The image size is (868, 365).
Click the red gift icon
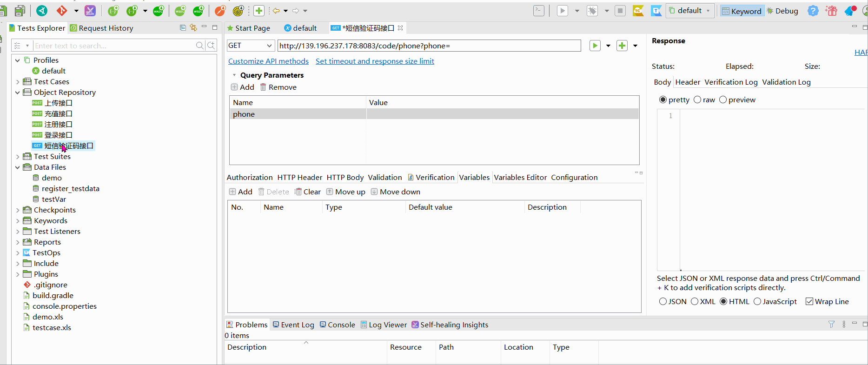[831, 11]
